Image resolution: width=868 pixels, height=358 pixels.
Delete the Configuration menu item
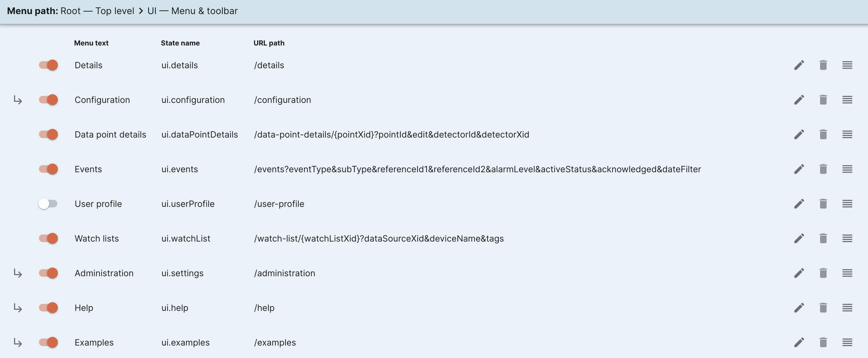coord(823,100)
